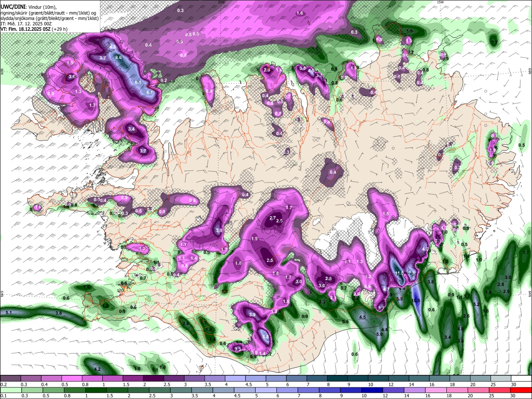This screenshot has height=399, width=532.
Task: Click the 5.1 value at the left edge
Action: [9, 313]
